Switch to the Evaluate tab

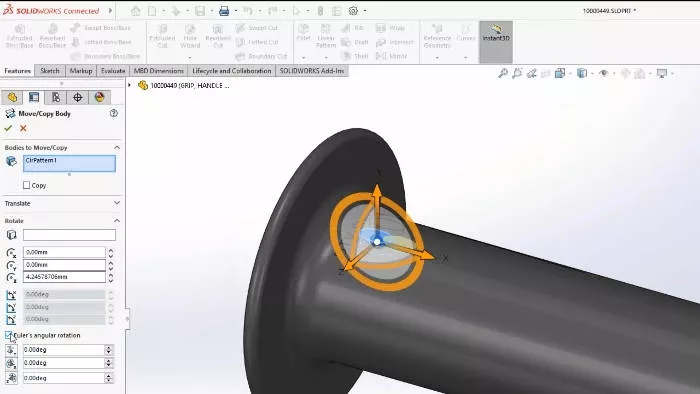coord(113,71)
